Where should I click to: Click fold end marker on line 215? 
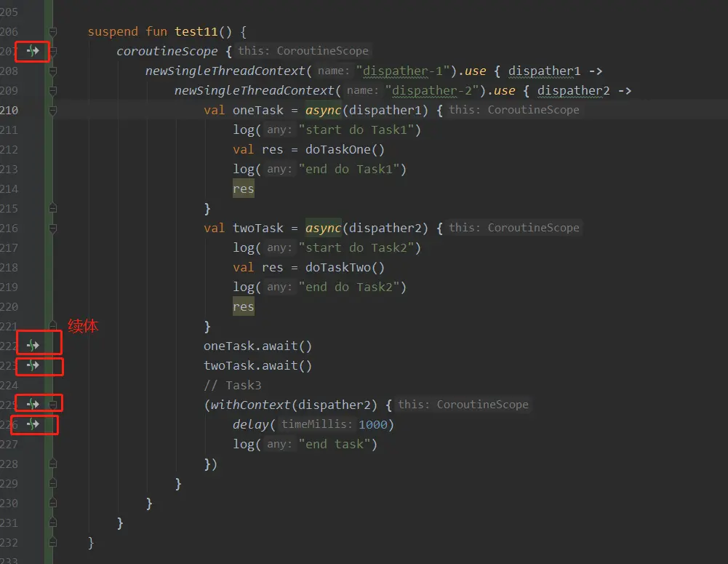53,208
